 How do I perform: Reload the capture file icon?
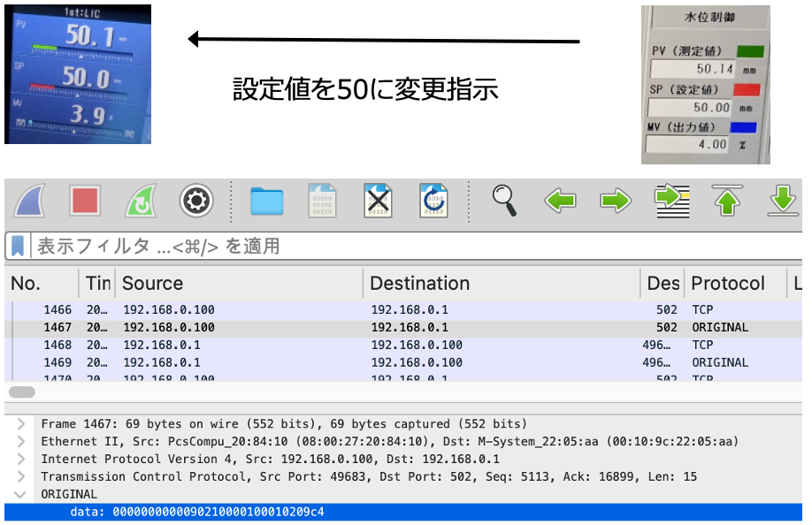433,202
